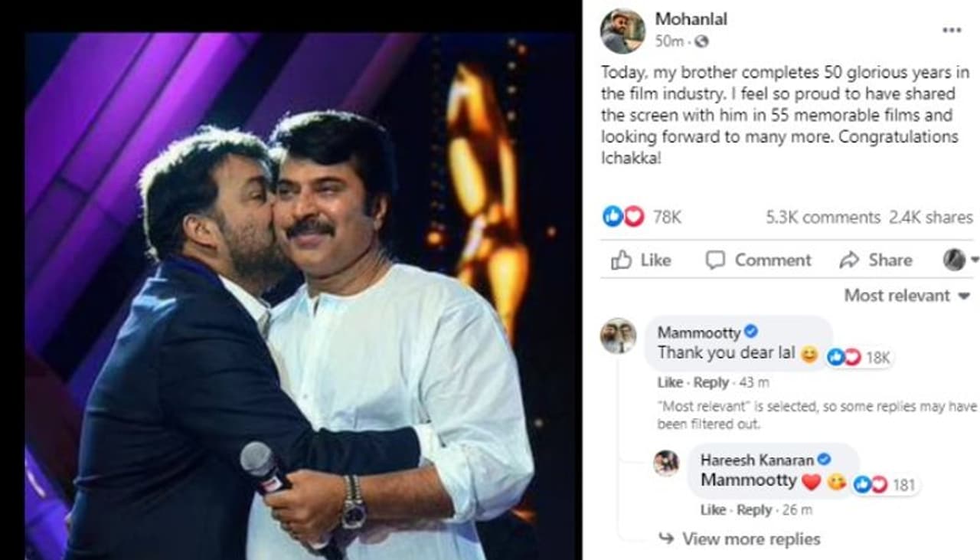Expand the Most relevant sort dropdown
Image resolution: width=980 pixels, height=560 pixels.
(x=906, y=295)
